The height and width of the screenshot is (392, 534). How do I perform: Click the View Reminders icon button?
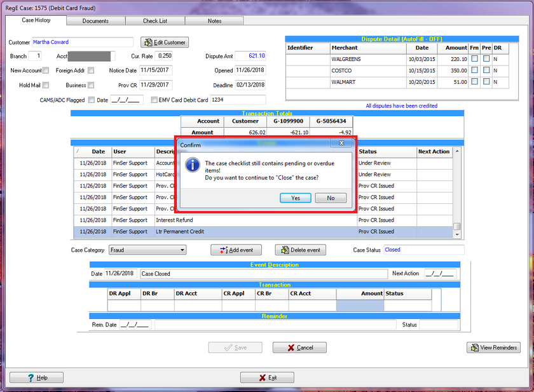click(x=474, y=348)
